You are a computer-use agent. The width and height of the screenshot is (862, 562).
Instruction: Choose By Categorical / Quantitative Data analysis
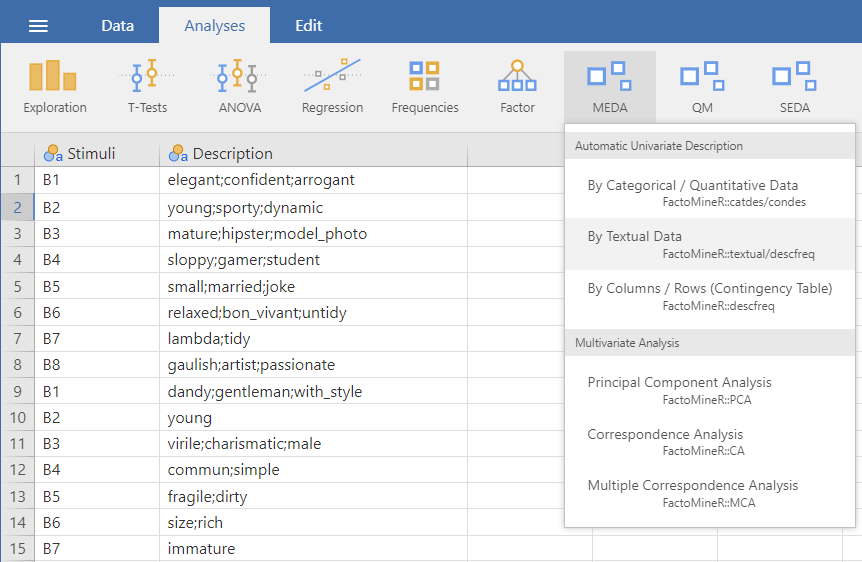click(710, 192)
